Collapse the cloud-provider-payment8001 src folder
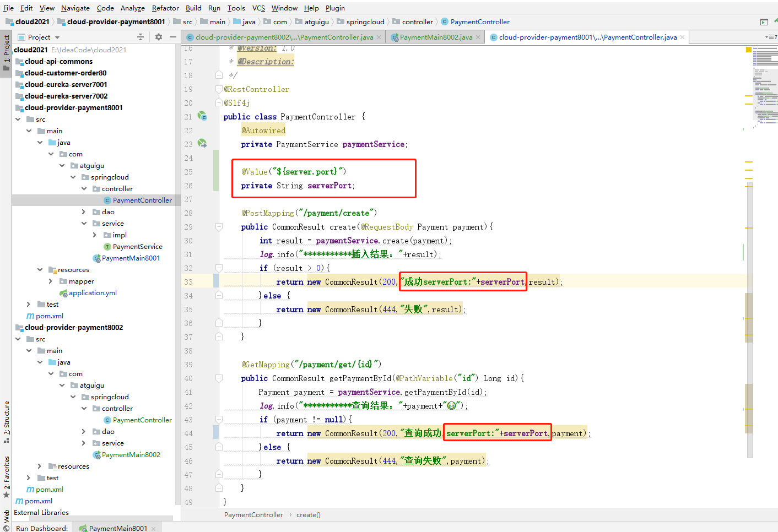This screenshot has width=778, height=532. [x=18, y=119]
